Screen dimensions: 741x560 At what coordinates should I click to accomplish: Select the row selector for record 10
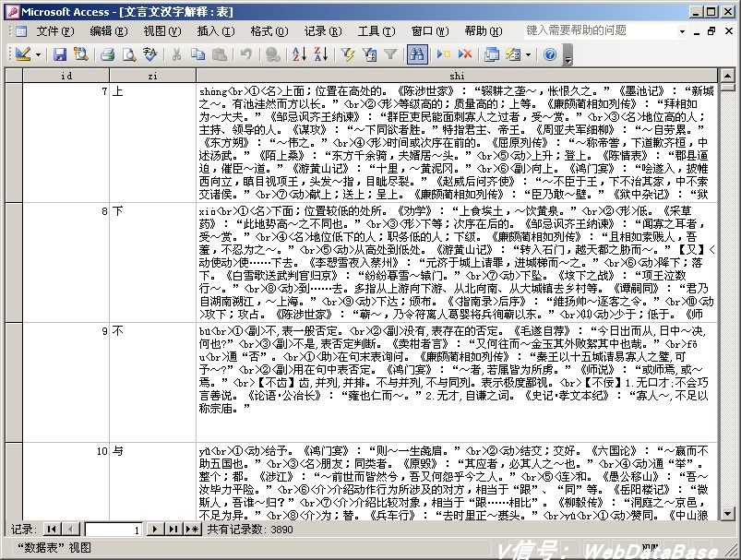click(14, 482)
